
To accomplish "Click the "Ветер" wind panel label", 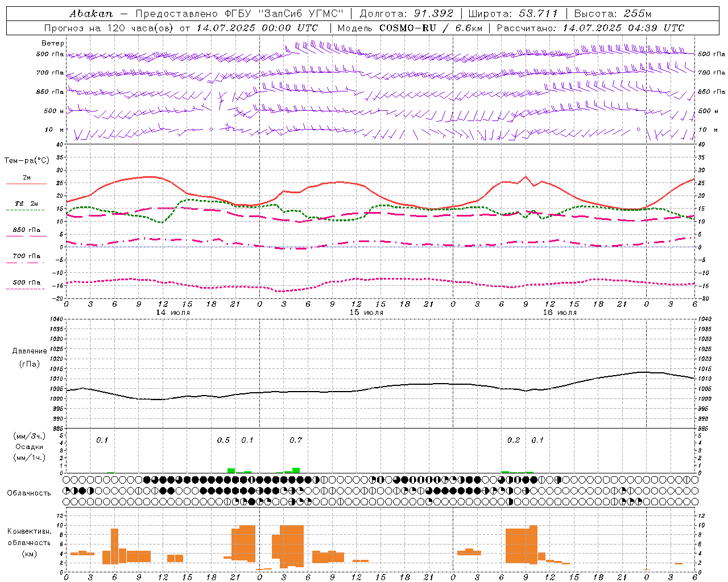I will 53,43.
